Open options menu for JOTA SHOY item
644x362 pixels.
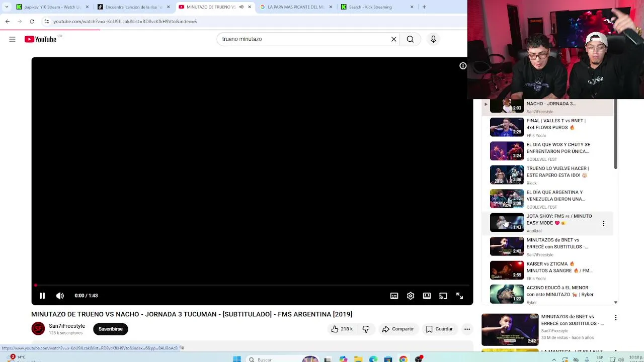(x=603, y=223)
